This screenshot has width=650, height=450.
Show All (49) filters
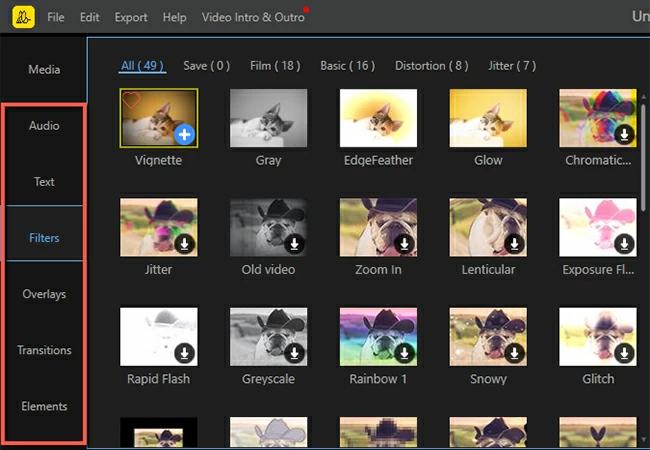(142, 66)
